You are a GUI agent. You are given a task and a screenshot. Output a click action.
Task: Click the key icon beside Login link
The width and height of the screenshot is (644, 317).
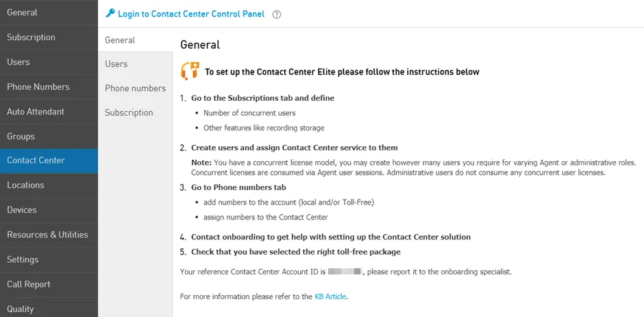tap(110, 14)
